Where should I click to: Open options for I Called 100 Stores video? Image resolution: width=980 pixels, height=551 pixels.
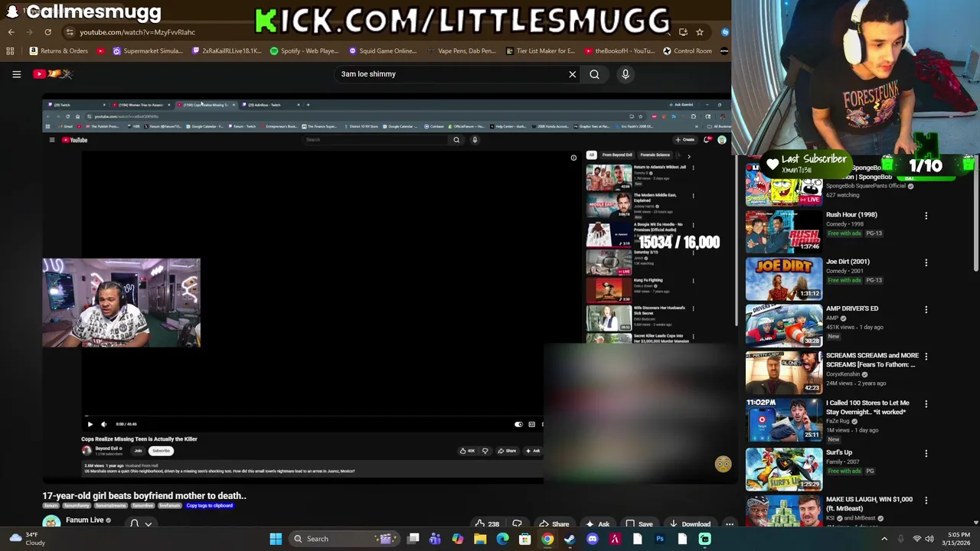(x=926, y=404)
